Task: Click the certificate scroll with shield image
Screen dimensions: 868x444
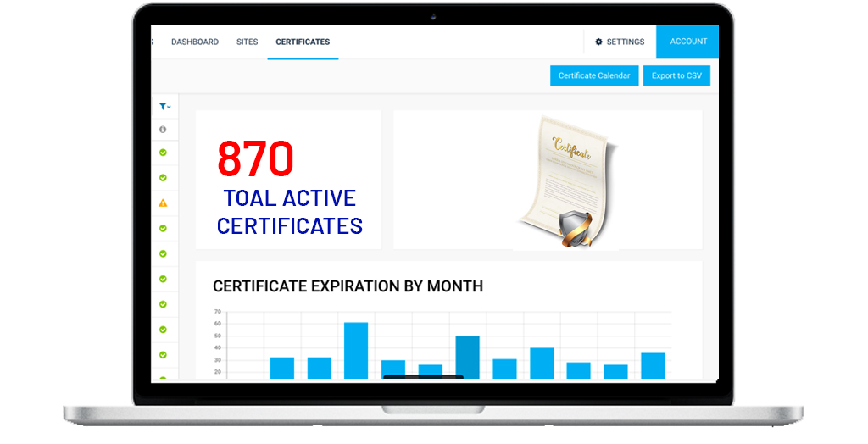Action: [566, 182]
